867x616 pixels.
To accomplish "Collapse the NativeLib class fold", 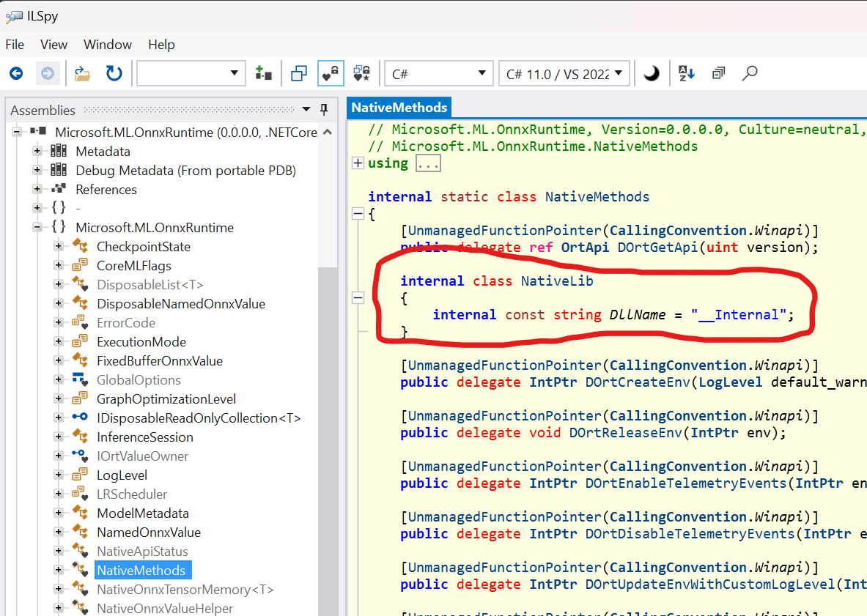I will pos(358,298).
